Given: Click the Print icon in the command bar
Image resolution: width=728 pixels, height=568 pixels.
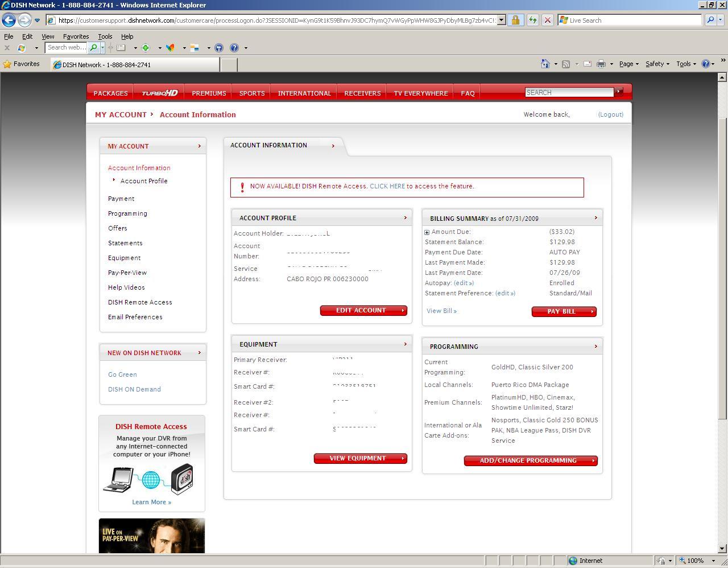Looking at the screenshot, I should [x=601, y=64].
